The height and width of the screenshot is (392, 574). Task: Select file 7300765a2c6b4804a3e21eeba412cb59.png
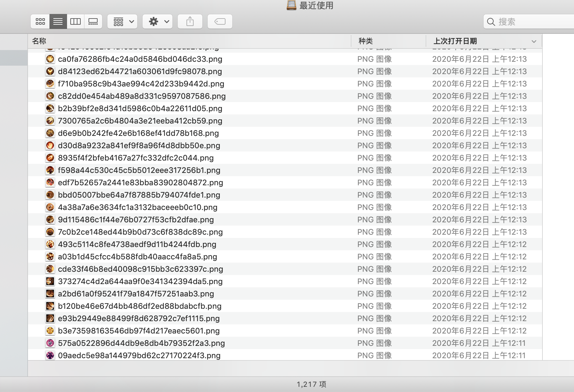[140, 121]
